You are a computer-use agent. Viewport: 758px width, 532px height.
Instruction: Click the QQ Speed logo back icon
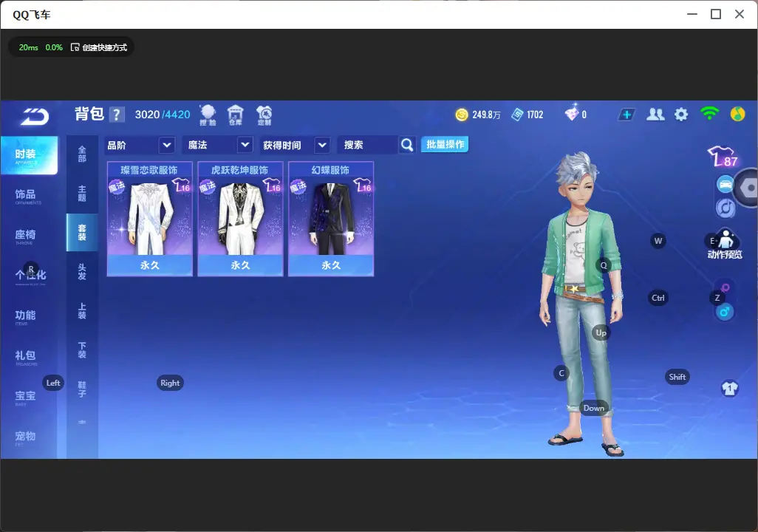(x=35, y=117)
